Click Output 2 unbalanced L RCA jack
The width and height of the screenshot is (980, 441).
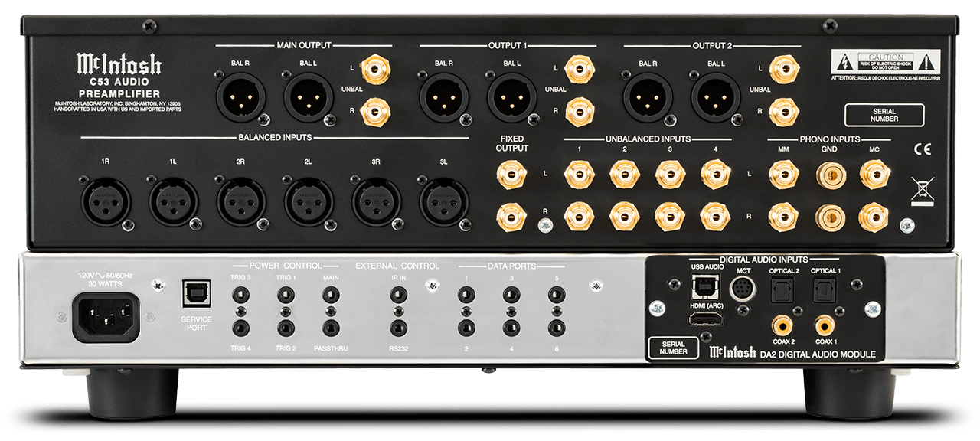783,70
